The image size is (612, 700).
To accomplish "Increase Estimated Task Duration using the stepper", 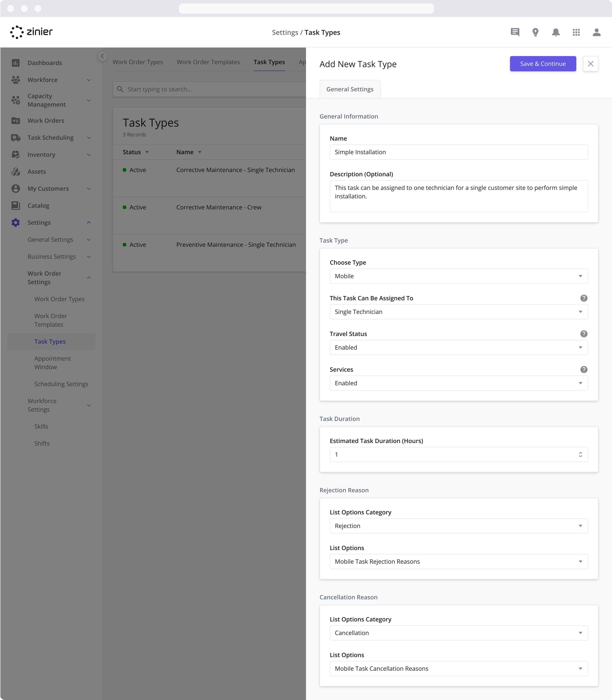I will tap(580, 453).
